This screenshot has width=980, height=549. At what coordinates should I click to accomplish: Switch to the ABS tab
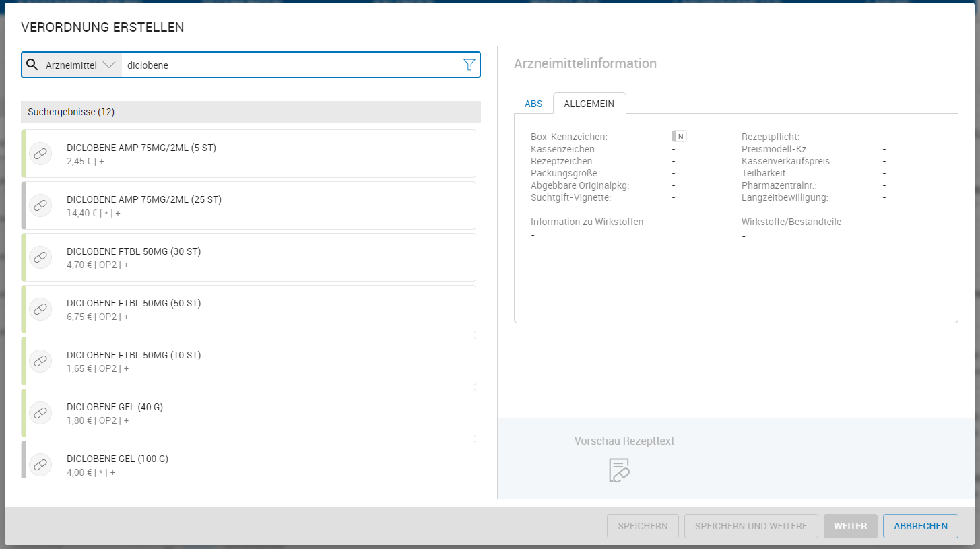pos(533,104)
